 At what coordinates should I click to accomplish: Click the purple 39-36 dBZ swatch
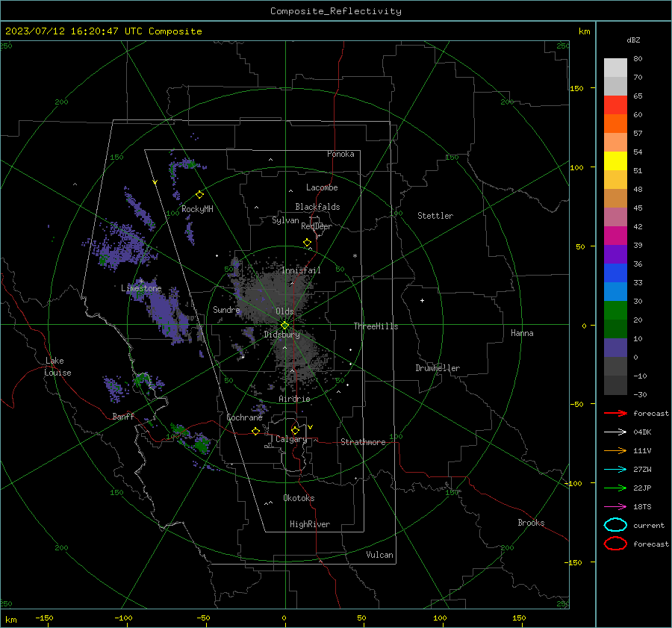tap(615, 255)
